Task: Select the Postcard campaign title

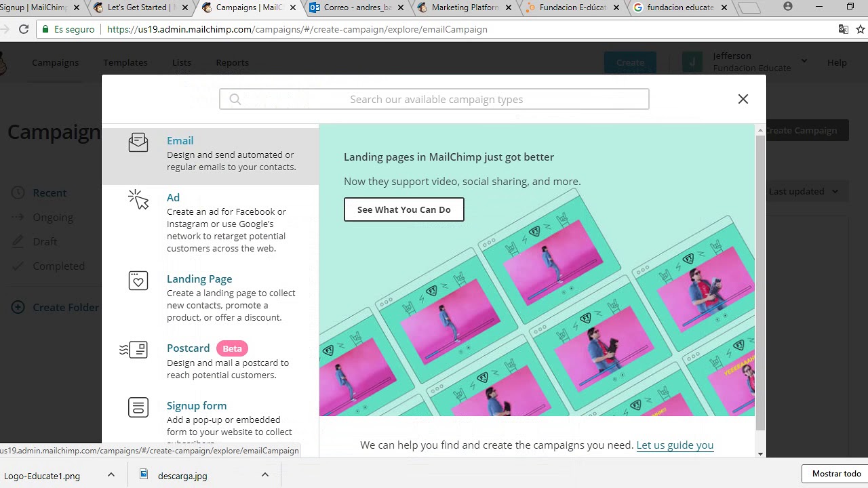Action: (x=188, y=348)
